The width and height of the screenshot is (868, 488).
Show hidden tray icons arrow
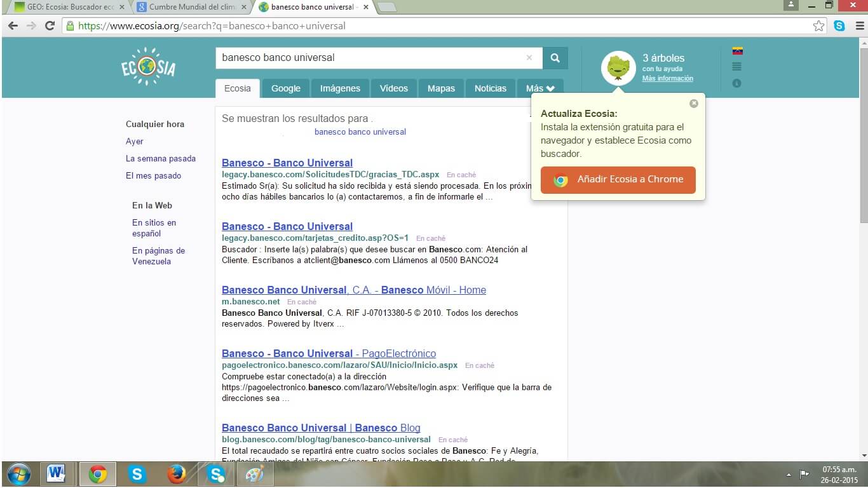click(x=789, y=475)
